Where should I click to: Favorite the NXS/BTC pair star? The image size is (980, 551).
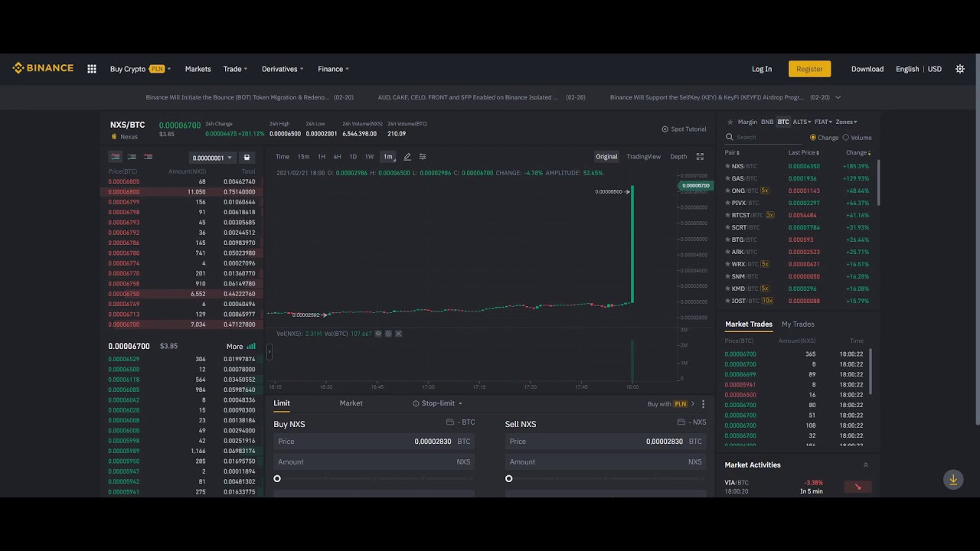tap(727, 166)
